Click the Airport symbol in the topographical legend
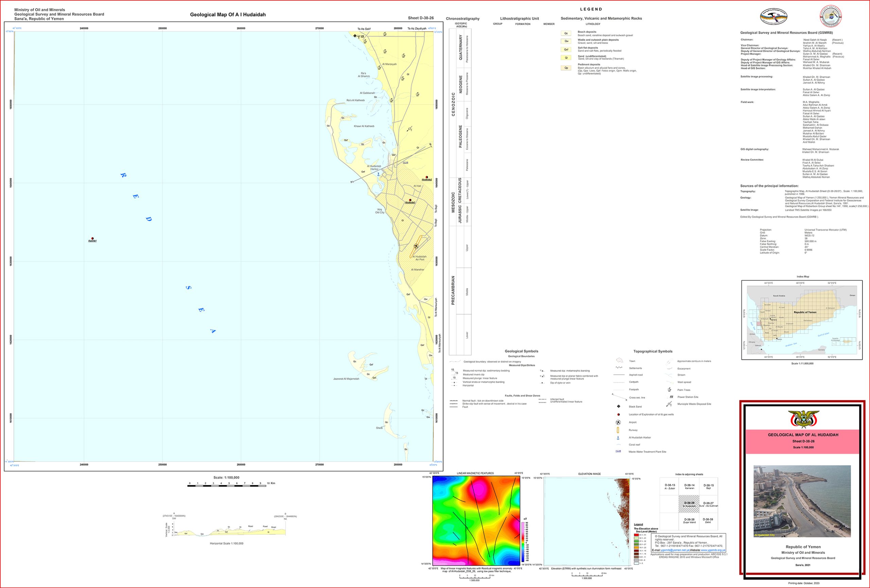The image size is (870, 588). [618, 422]
